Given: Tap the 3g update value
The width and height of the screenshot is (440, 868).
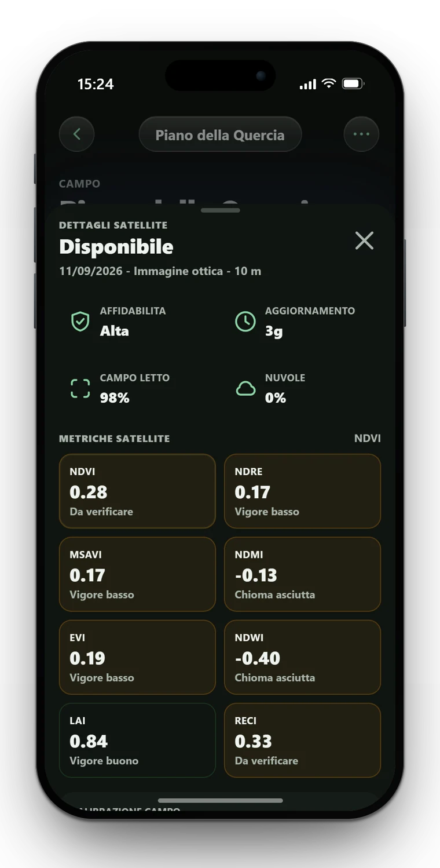Looking at the screenshot, I should (x=274, y=331).
